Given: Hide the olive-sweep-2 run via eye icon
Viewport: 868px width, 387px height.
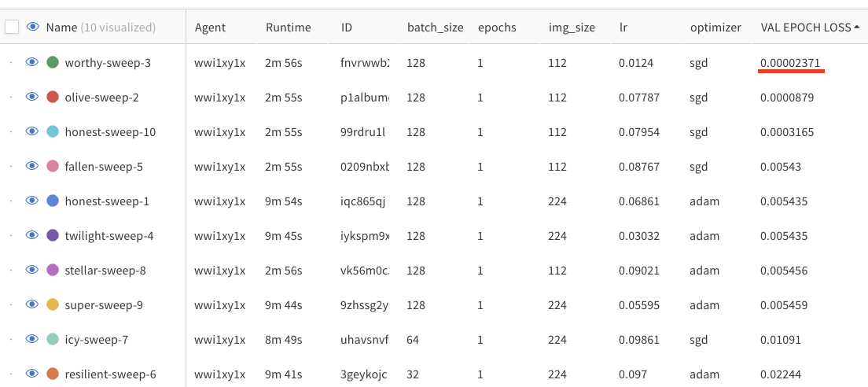Looking at the screenshot, I should click(x=32, y=97).
